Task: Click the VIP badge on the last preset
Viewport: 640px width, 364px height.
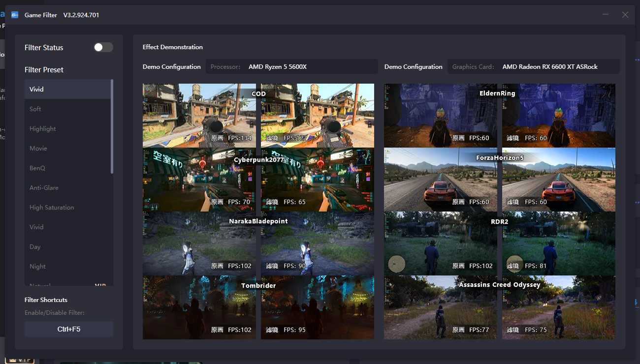Action: (x=100, y=284)
